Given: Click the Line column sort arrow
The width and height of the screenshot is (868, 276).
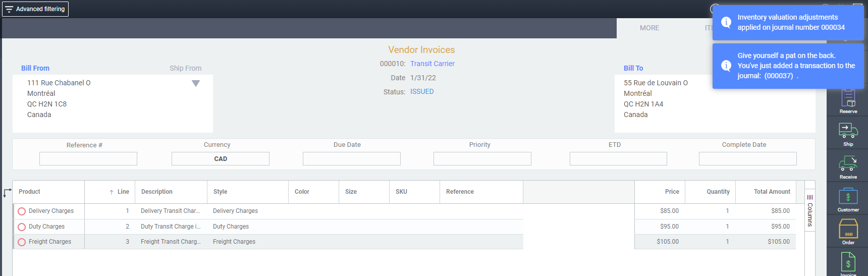Looking at the screenshot, I should [x=112, y=192].
